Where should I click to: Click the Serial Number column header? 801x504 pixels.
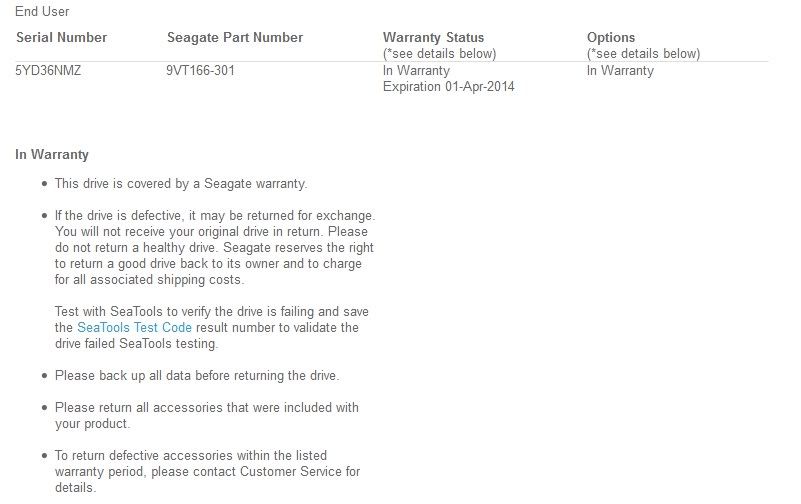[61, 37]
